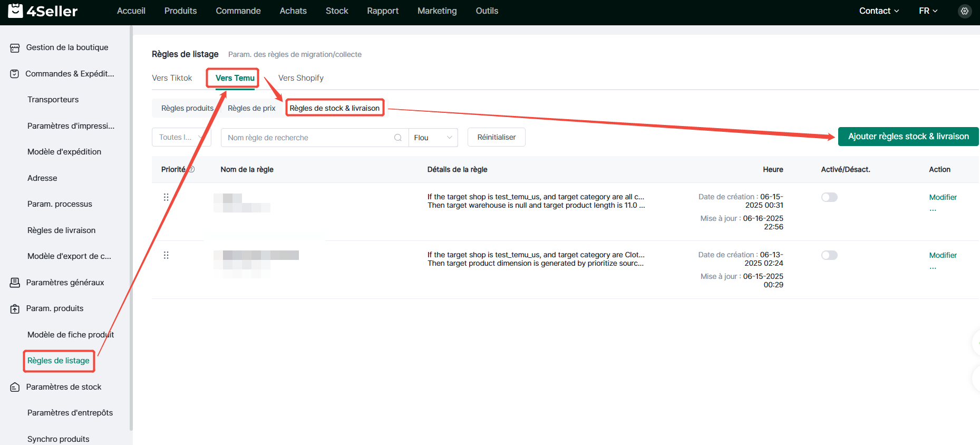Switch to the Vers Shopify tab
Viewport: 980px width, 445px height.
click(x=301, y=78)
